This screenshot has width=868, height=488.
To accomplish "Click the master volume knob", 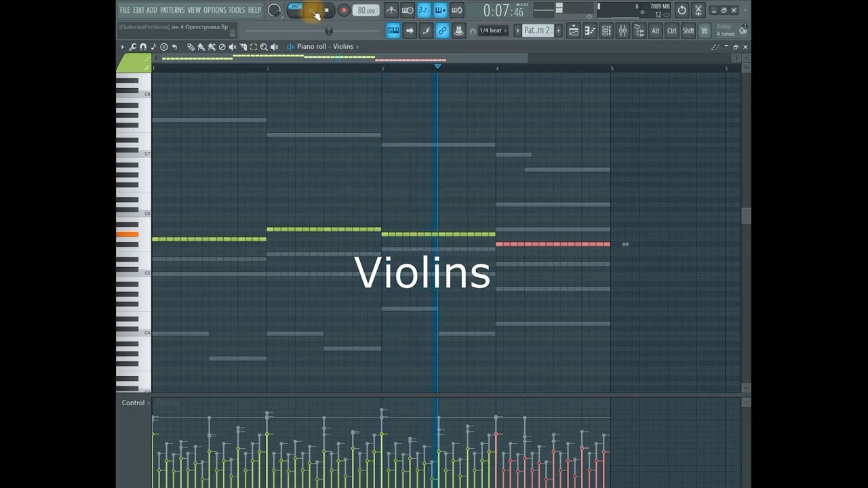I will click(274, 10).
